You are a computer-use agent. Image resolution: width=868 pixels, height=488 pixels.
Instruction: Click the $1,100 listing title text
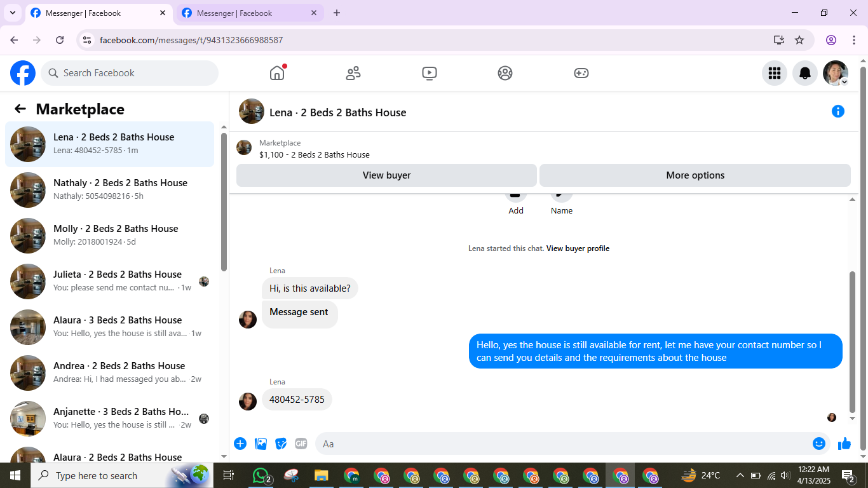coord(314,154)
